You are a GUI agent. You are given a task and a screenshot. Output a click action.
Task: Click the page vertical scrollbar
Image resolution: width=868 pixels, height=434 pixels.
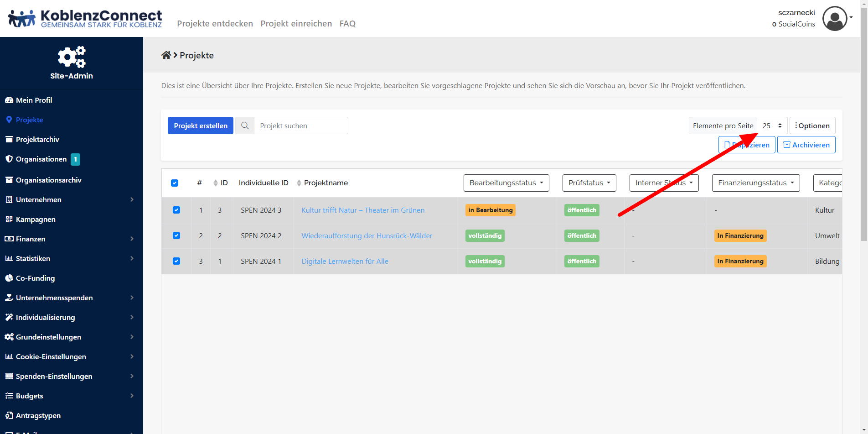(x=864, y=137)
